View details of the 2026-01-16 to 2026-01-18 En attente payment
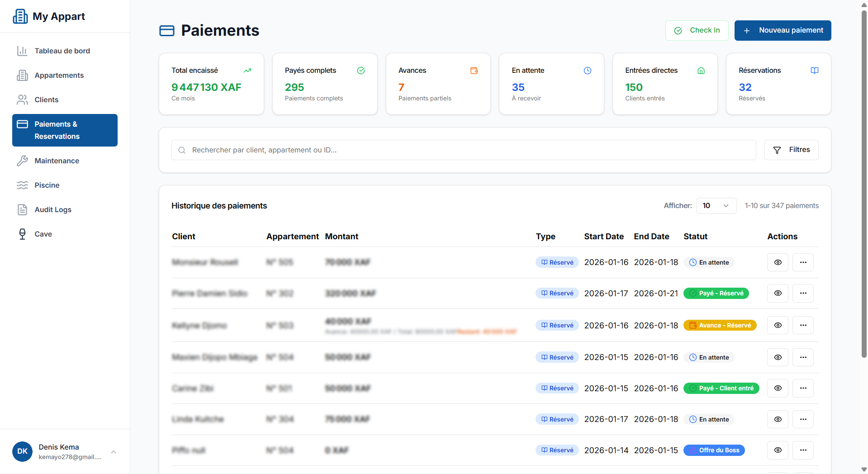868x474 pixels. (x=777, y=262)
